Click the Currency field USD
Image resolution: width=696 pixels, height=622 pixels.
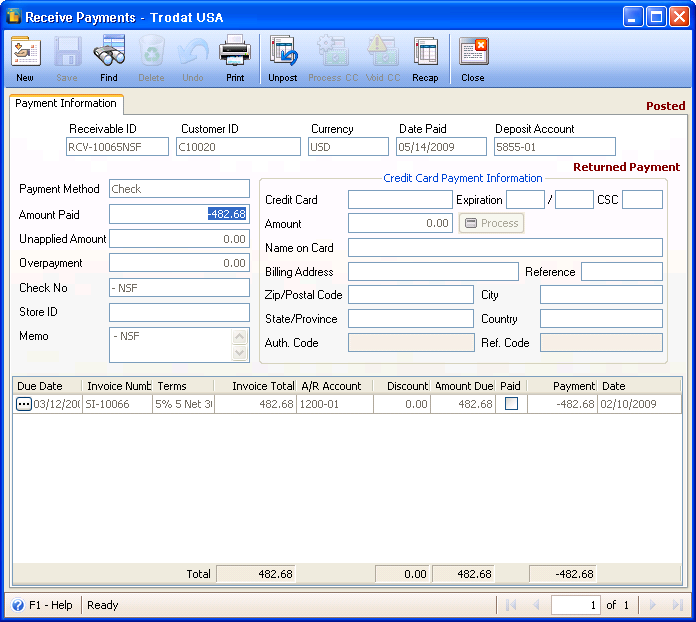(x=348, y=147)
